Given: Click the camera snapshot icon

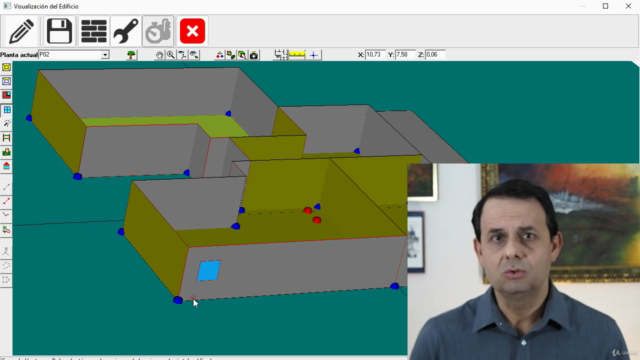Looking at the screenshot, I should [x=254, y=55].
